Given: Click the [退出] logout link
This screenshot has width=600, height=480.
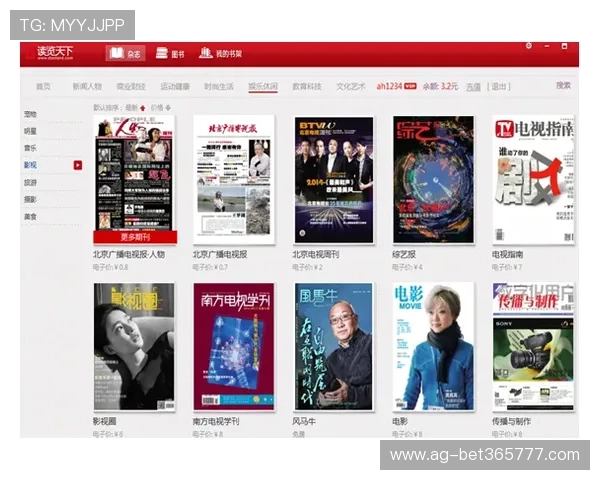Looking at the screenshot, I should tap(499, 87).
